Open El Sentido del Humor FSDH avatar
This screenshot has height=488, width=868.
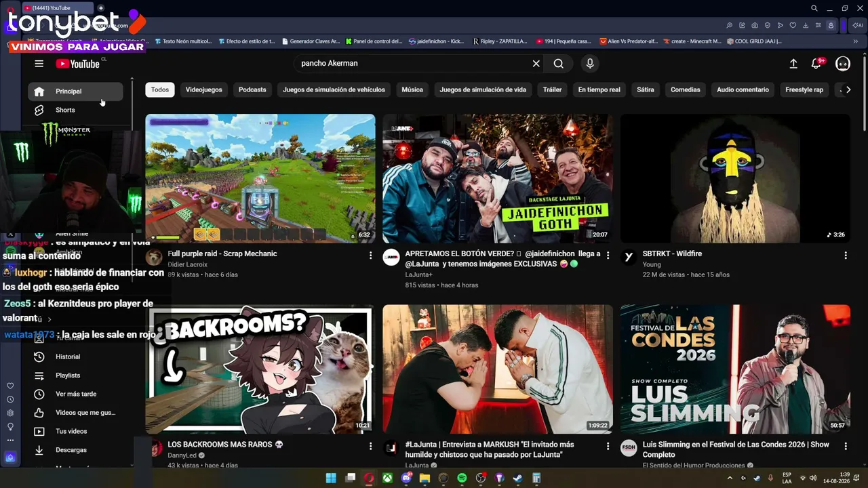(x=629, y=448)
